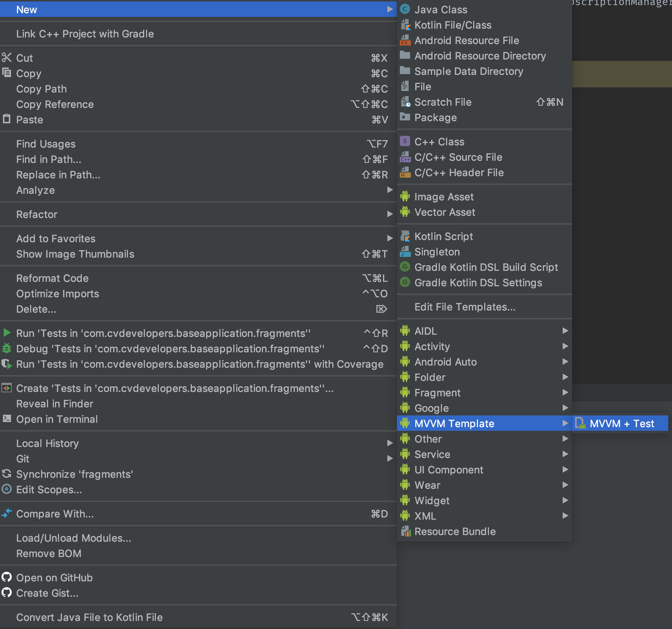Click the green Run tests arrow icon
Viewport: 672px width, 629px height.
[7, 332]
